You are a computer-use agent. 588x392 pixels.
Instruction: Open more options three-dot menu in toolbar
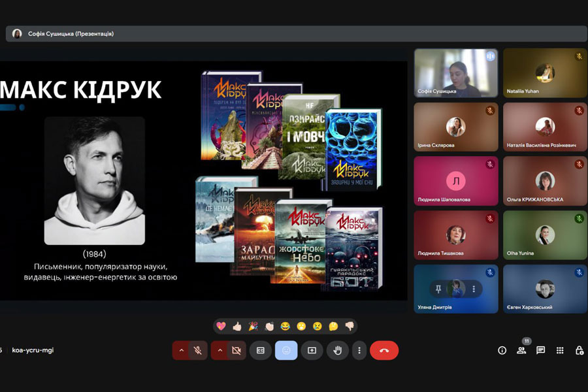tap(359, 350)
